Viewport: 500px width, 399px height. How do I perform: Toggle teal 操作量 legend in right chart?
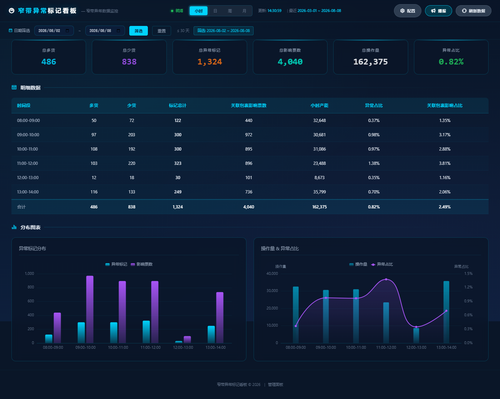(358, 264)
